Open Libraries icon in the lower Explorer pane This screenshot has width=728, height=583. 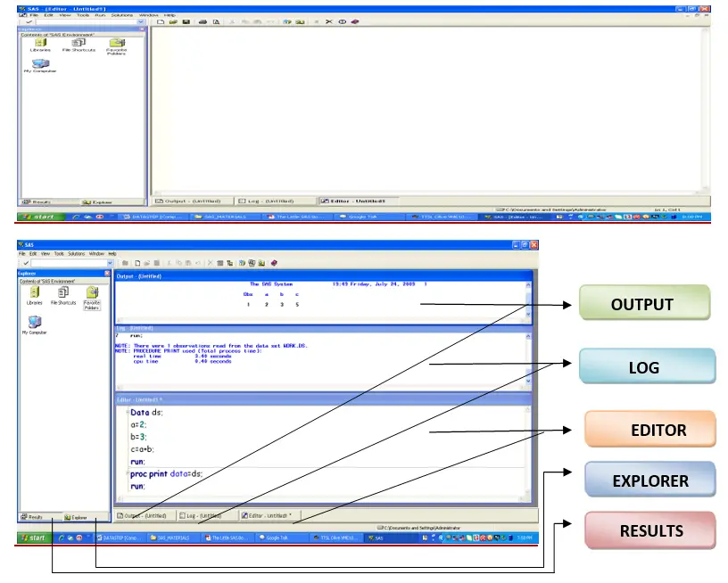[x=35, y=293]
